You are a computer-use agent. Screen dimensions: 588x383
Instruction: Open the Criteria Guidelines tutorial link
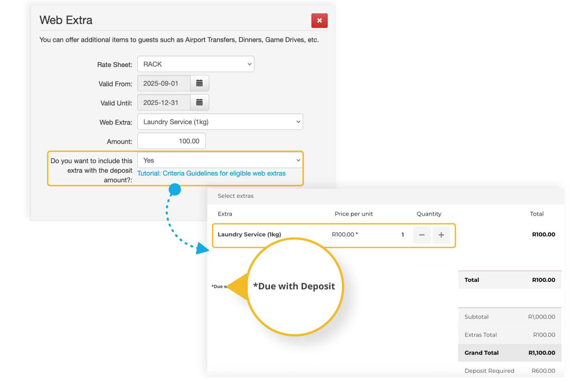(211, 173)
